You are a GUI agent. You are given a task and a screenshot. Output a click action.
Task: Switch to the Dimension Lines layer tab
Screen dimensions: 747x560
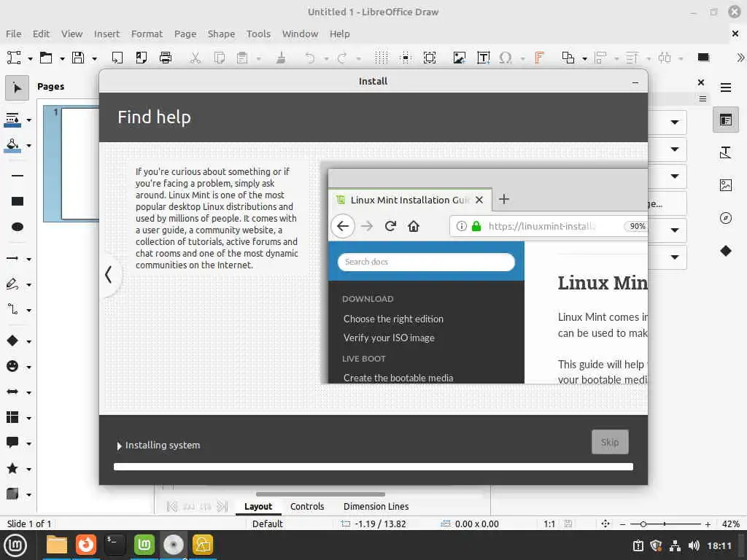[376, 506]
